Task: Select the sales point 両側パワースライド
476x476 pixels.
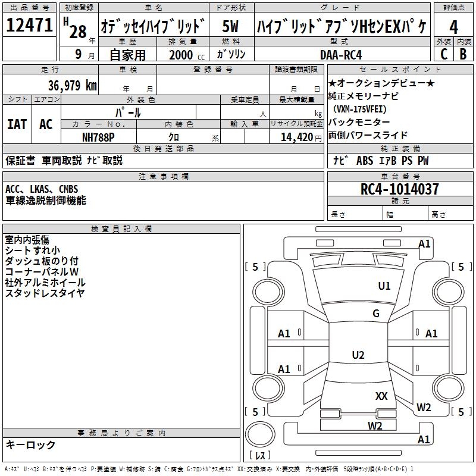Action: click(368, 136)
